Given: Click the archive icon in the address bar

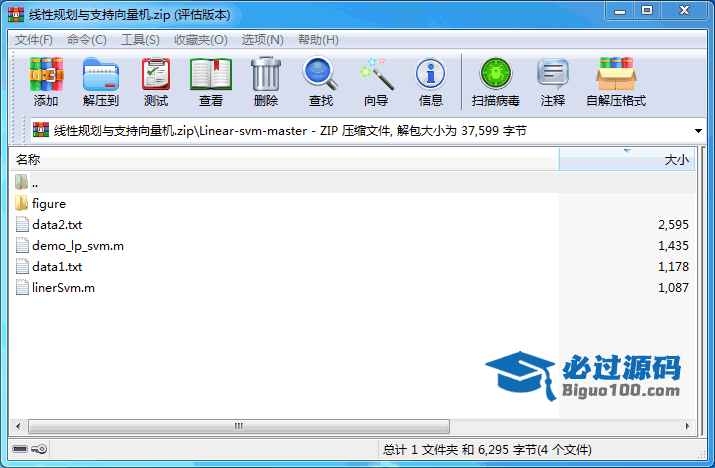Looking at the screenshot, I should (41, 130).
